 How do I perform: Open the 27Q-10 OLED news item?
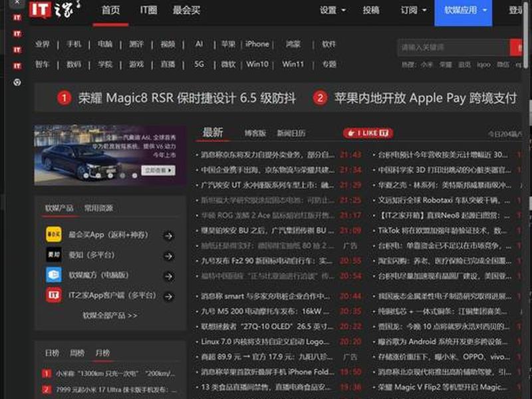tap(267, 327)
